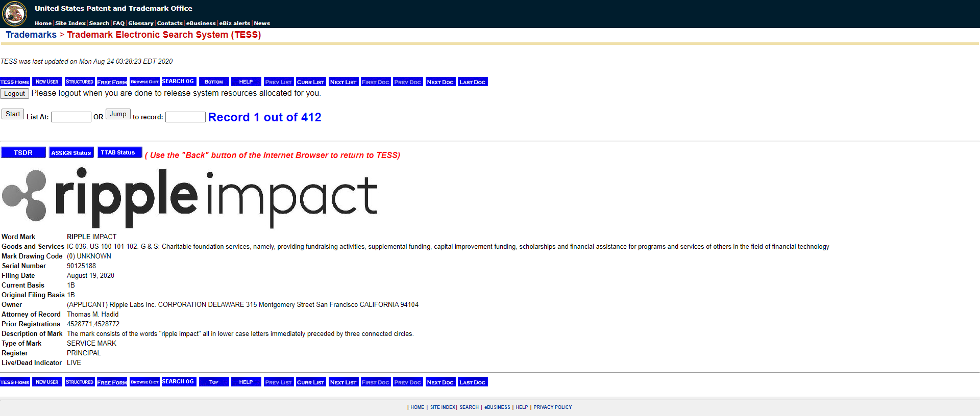Click bottom Free Form button
The height and width of the screenshot is (416, 980).
coord(112,382)
